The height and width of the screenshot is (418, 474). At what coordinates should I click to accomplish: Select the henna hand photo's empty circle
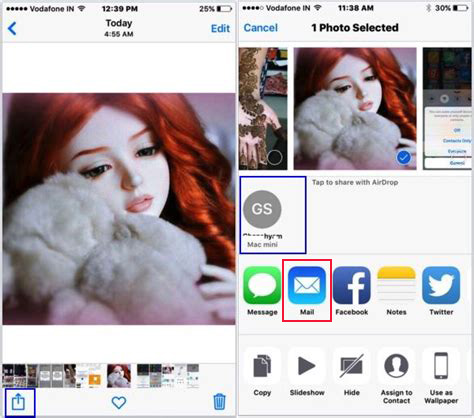[x=275, y=157]
